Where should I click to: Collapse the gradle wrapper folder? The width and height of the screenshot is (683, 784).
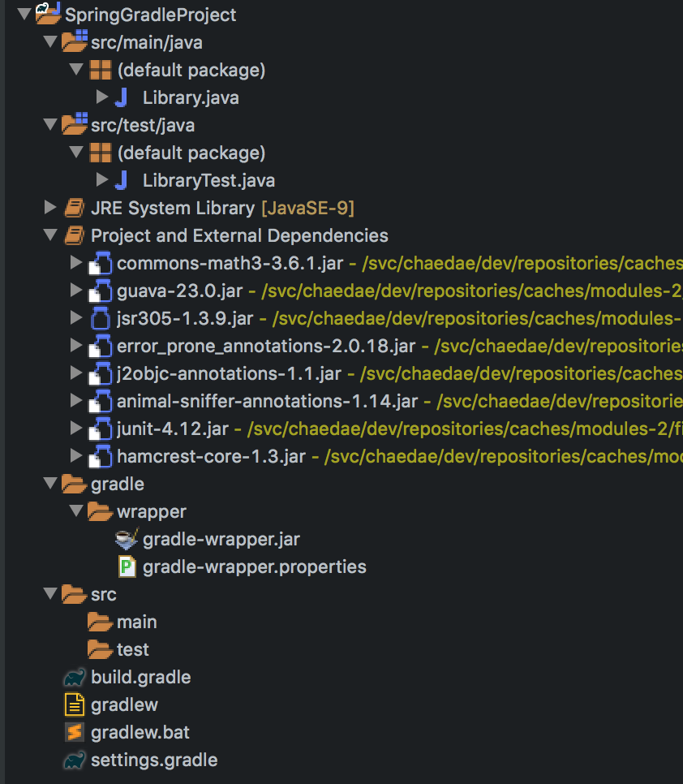[x=76, y=511]
